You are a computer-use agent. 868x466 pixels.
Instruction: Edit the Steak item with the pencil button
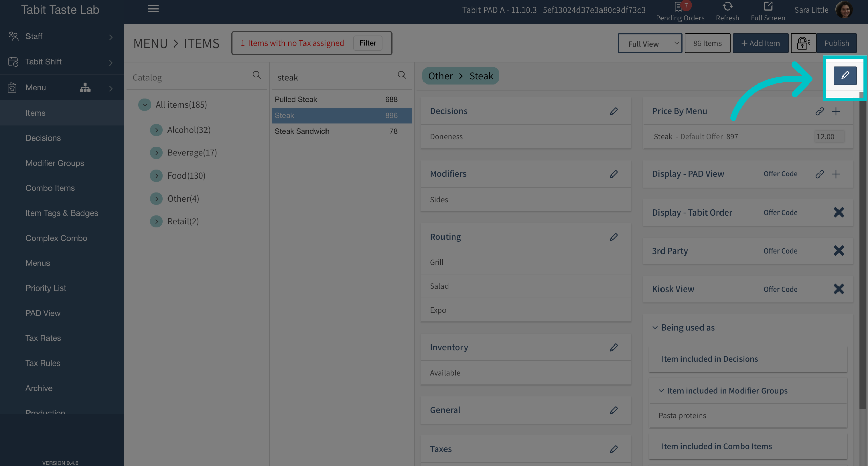(x=845, y=75)
